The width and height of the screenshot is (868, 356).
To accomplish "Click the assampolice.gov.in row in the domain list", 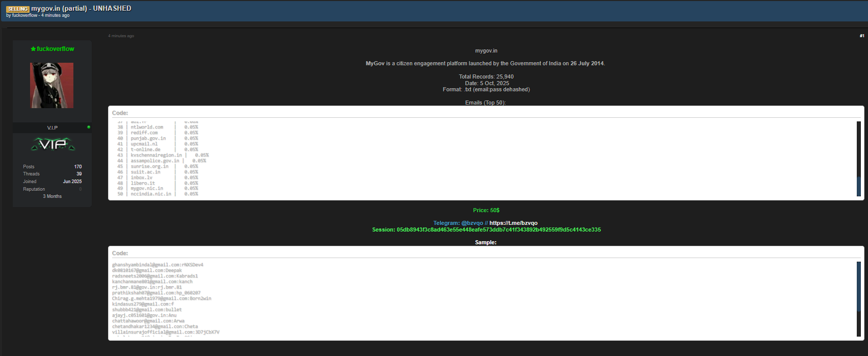I will (x=162, y=161).
